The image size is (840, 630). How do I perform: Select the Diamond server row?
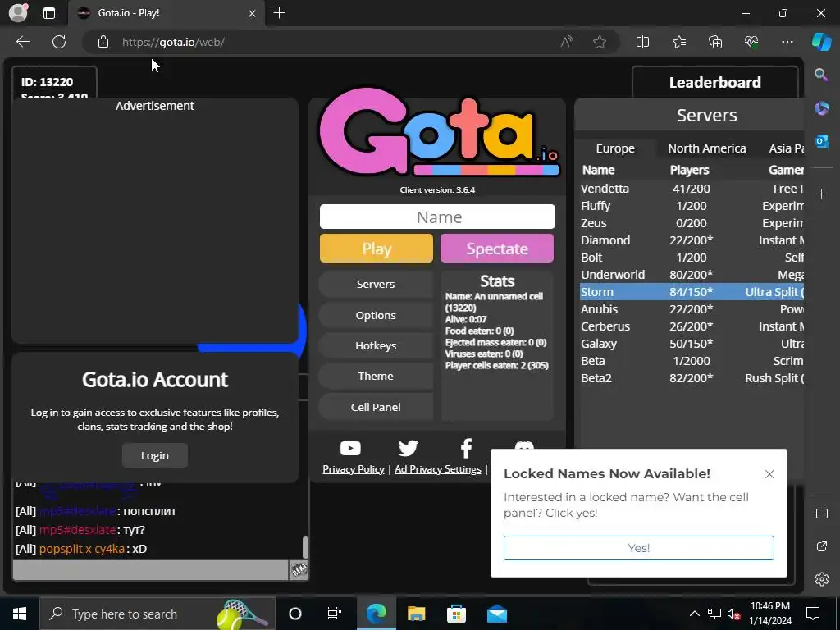[x=692, y=240]
